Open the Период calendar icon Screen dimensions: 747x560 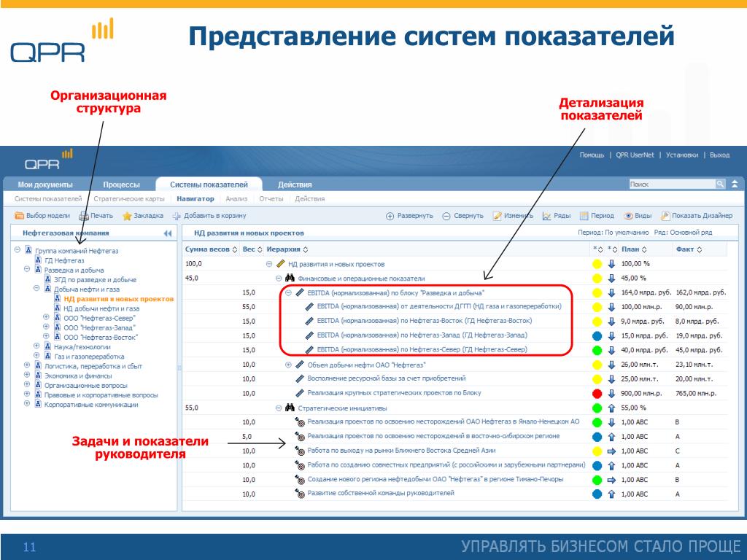[584, 216]
